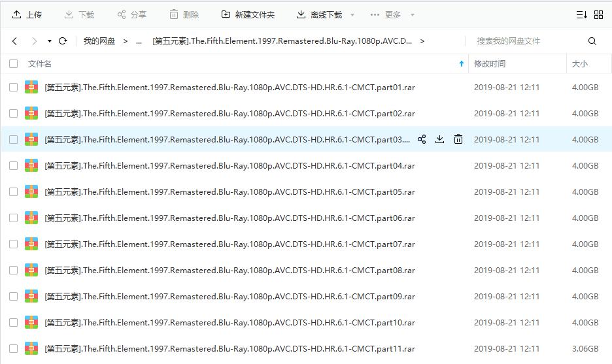Select the file name ending part08.rar
612x364 pixels.
click(229, 270)
